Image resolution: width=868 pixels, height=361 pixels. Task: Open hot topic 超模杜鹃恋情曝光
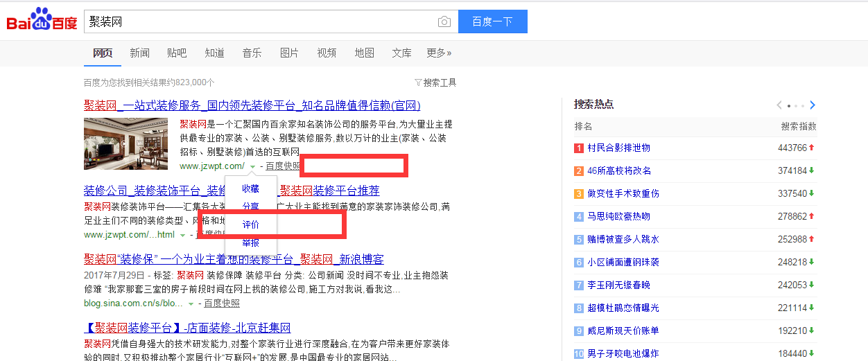(623, 308)
